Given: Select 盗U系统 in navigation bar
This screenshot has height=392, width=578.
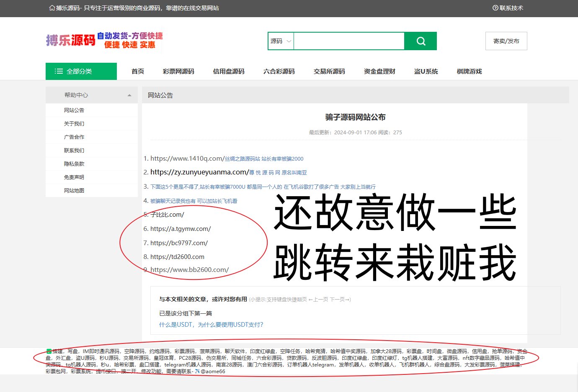Looking at the screenshot, I should pyautogui.click(x=426, y=72).
